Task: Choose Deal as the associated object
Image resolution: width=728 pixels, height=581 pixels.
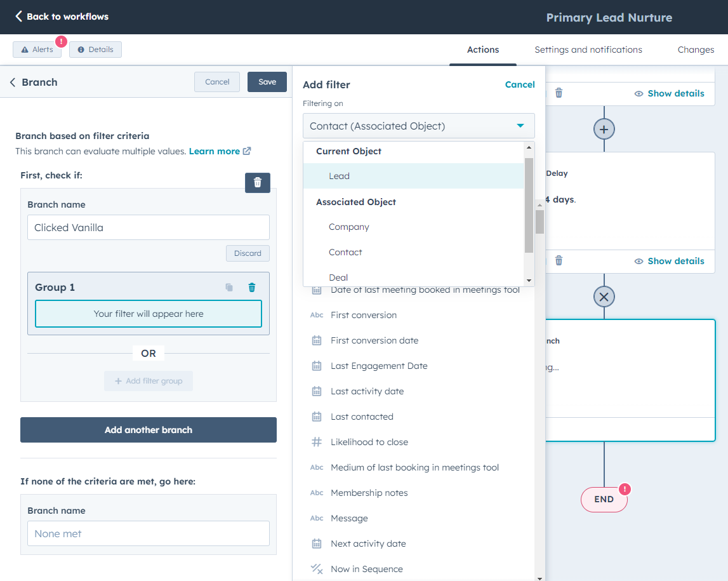Action: (x=338, y=277)
